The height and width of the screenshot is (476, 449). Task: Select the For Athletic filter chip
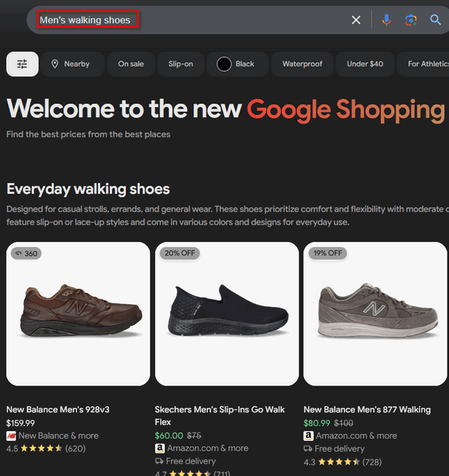click(x=427, y=64)
